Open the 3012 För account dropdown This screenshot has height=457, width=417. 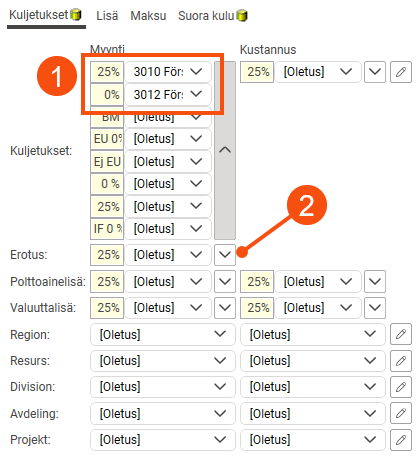coord(168,95)
